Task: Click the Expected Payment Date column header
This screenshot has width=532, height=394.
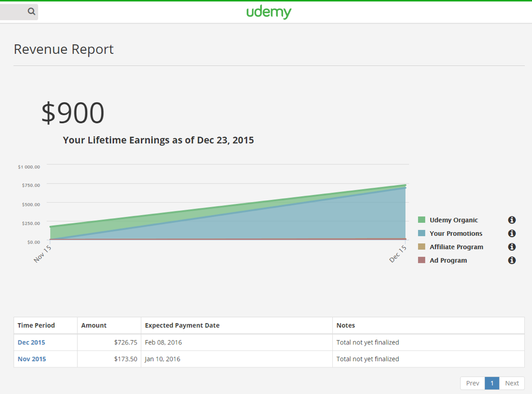Action: coord(182,325)
